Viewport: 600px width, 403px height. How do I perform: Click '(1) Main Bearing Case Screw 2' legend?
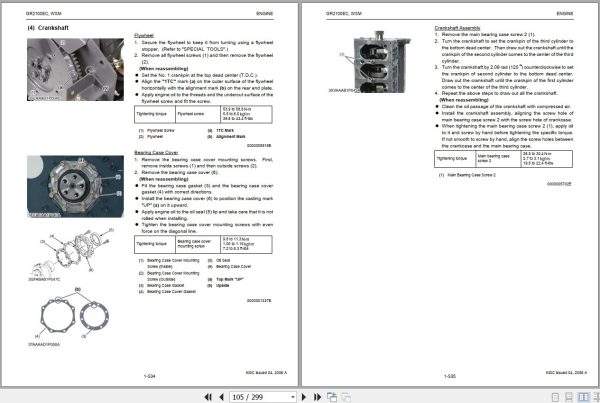(467, 175)
